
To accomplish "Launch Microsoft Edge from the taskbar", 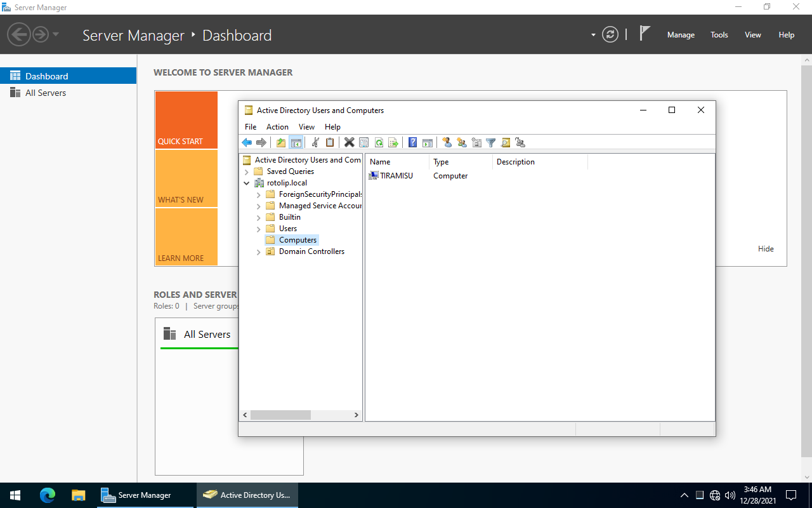I will (47, 495).
